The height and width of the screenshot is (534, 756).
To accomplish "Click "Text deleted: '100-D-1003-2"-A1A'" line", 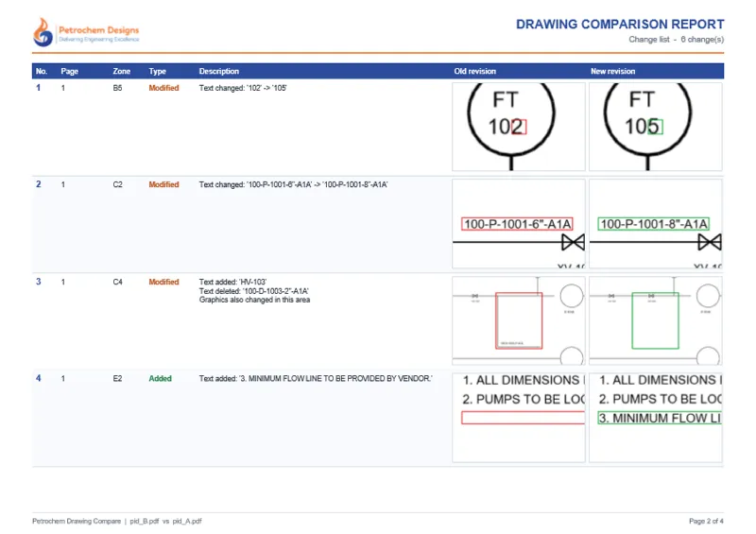I will point(254,291).
